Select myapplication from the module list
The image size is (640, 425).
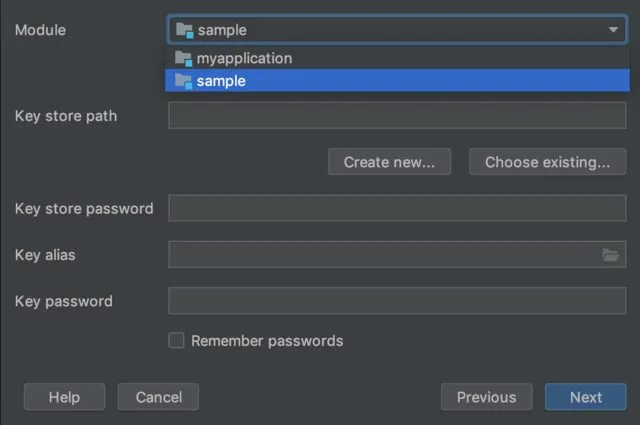[244, 58]
